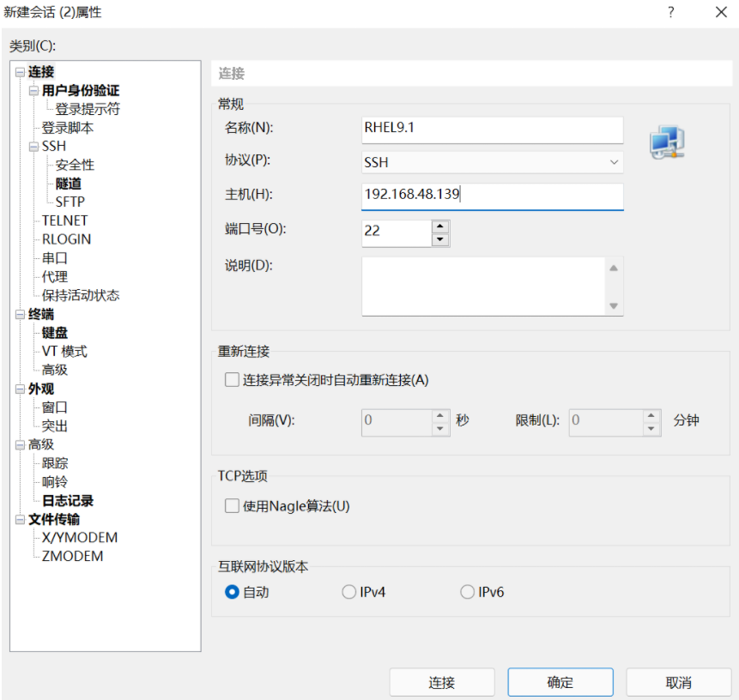The image size is (739, 700).
Task: Collapse the 终端 tree node
Action: [x=20, y=314]
